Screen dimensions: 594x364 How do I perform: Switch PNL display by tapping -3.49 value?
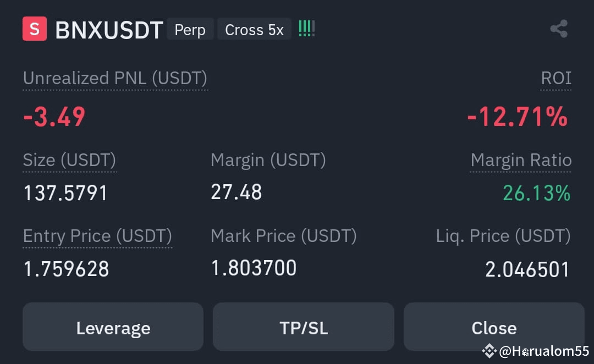coord(53,116)
